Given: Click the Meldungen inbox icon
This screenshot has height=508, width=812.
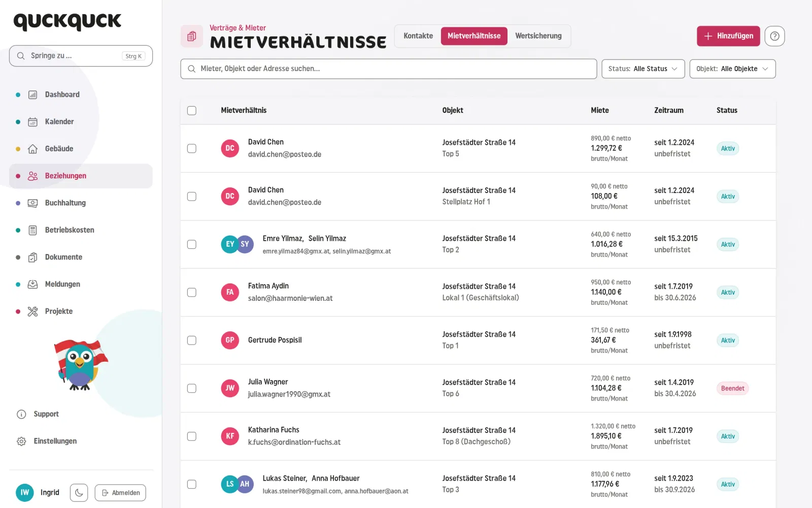Looking at the screenshot, I should click(x=32, y=284).
